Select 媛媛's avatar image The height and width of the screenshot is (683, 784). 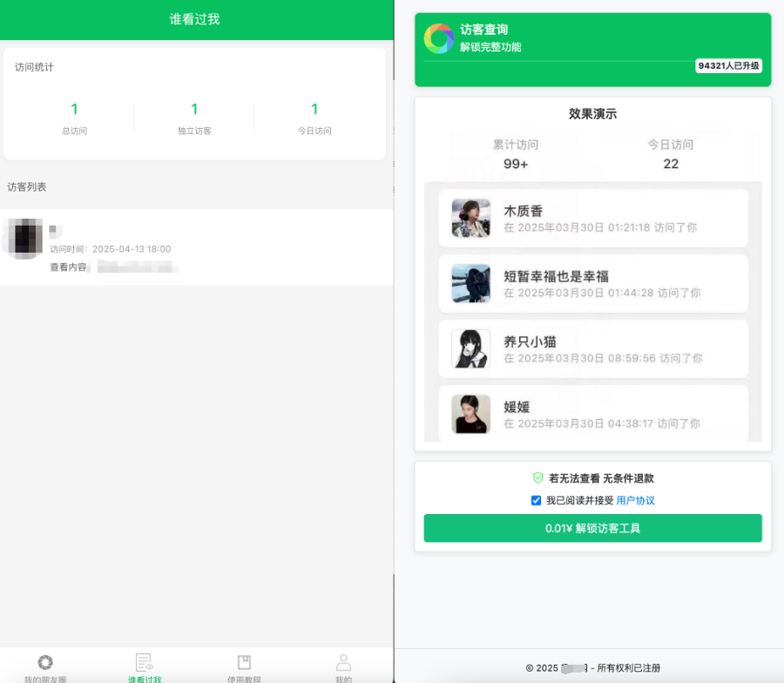click(470, 413)
